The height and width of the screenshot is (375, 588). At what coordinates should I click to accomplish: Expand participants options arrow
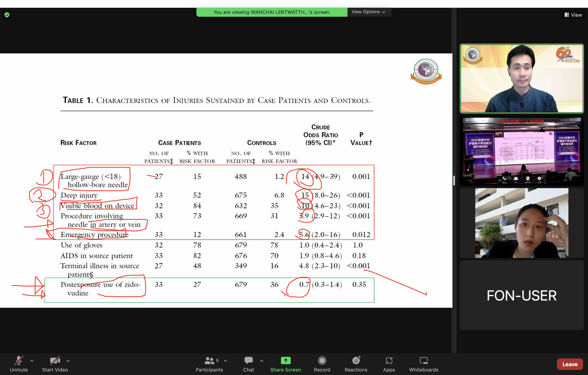click(x=225, y=361)
